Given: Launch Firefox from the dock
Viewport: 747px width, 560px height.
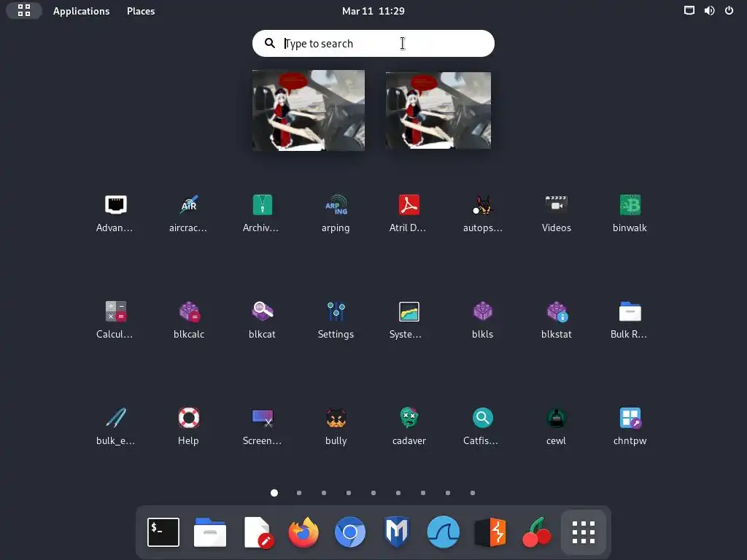Looking at the screenshot, I should pos(303,532).
